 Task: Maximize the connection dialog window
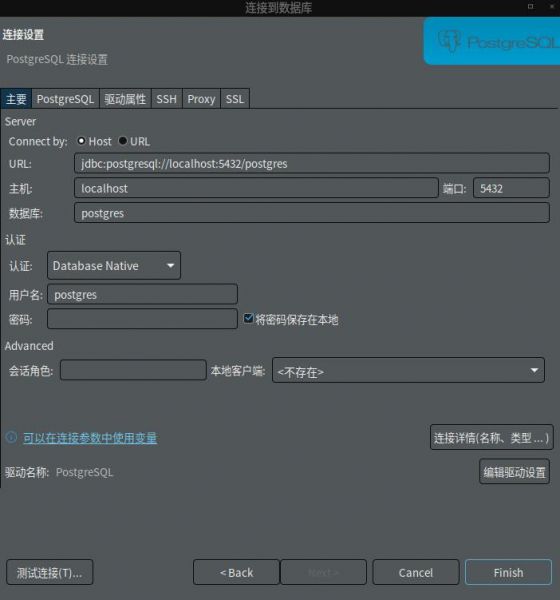pos(531,7)
